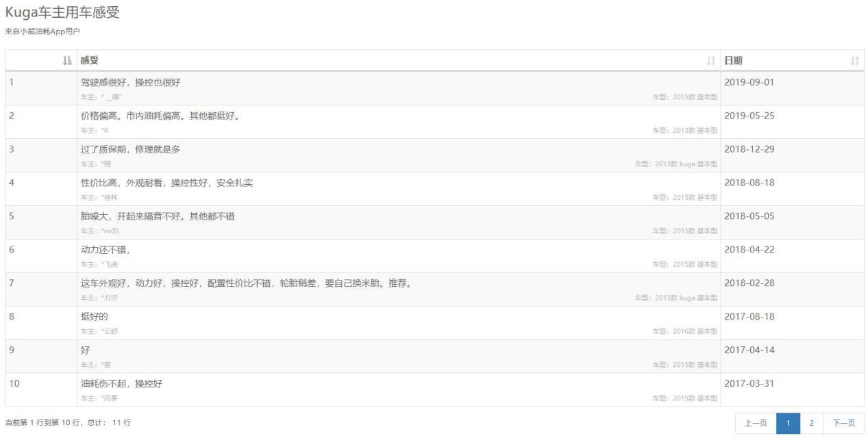Click the review 胎噪大，开起来隔音不好。其他都不错

158,216
